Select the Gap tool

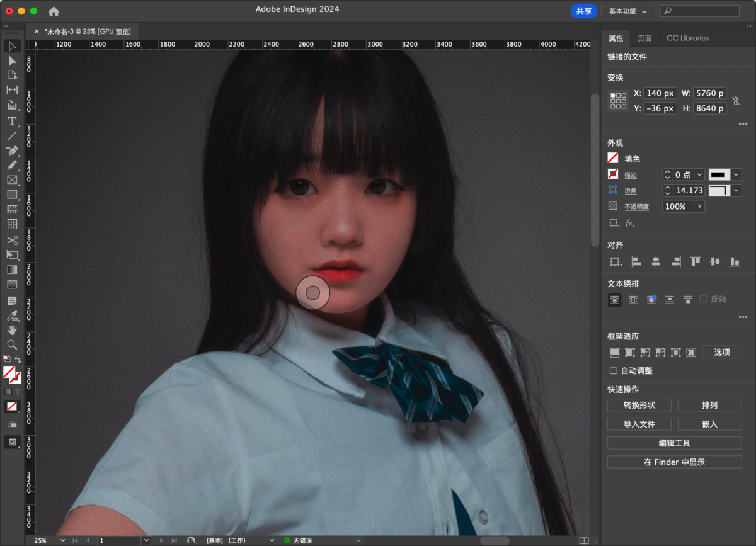click(12, 90)
